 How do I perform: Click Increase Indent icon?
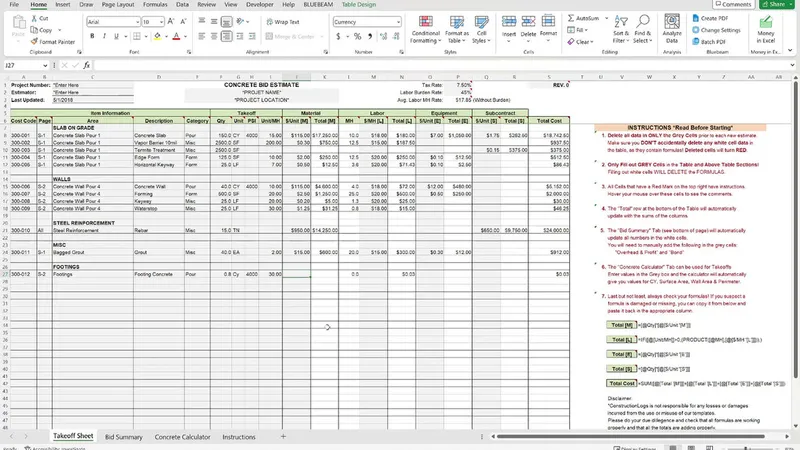252,36
